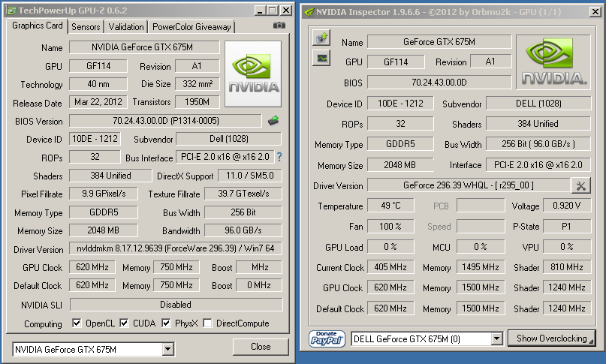Switch to the Validation tab
This screenshot has height=364, width=606.
pos(126,27)
